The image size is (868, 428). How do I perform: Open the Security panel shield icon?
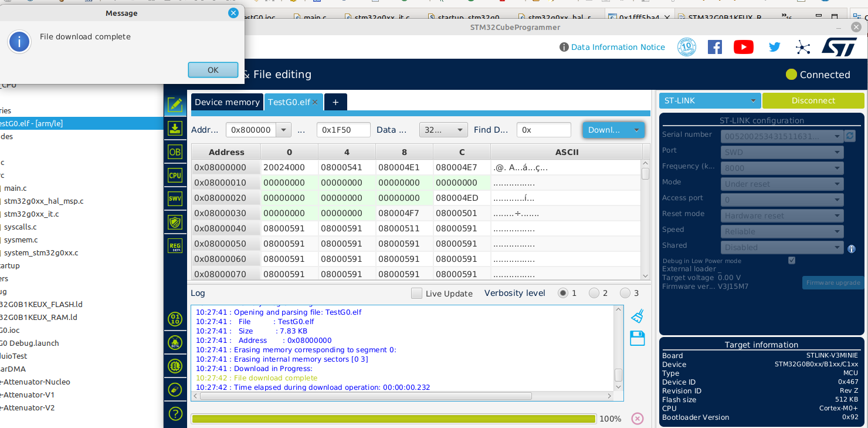(x=175, y=222)
